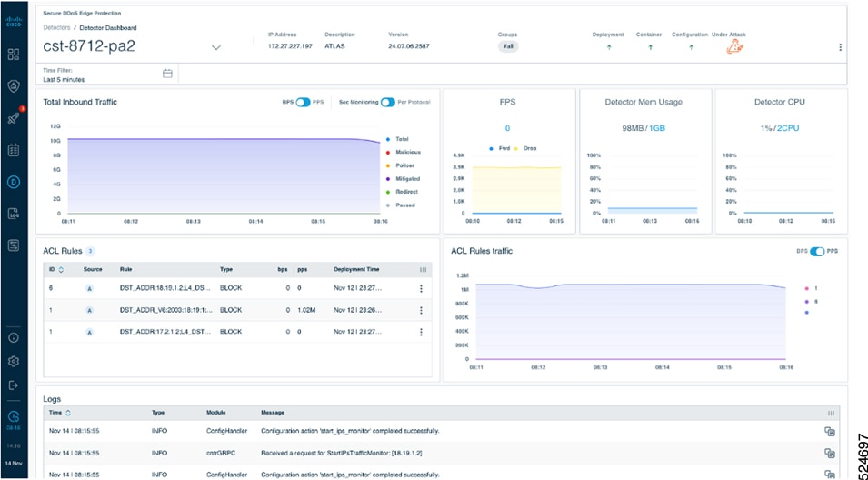Viewport: 868px width, 480px height.
Task: Open actions menu for DST_ADDR_V6 rule
Action: [421, 310]
